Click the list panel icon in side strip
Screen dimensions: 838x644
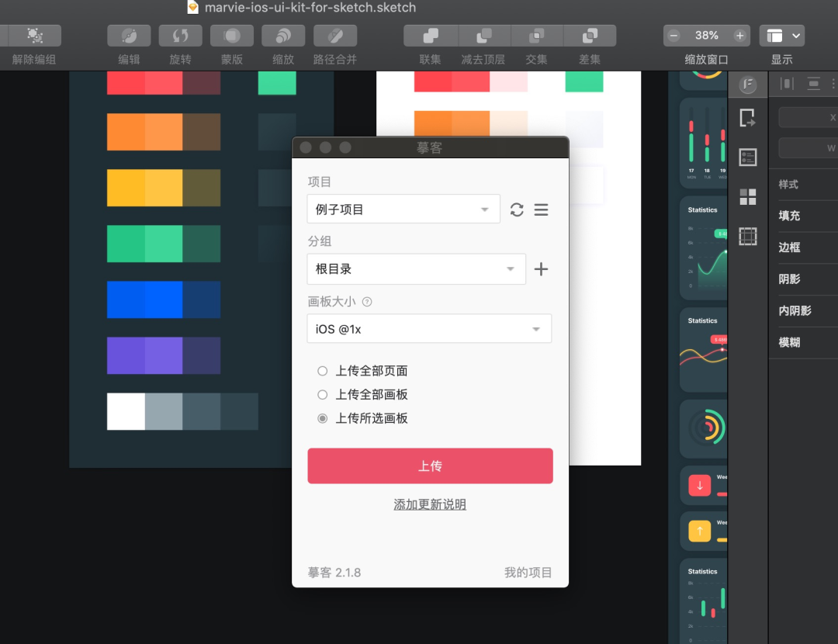[x=748, y=158]
